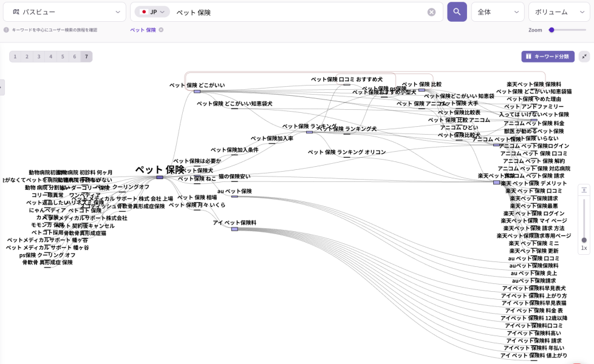Viewport: 594px width, 364px height.
Task: Open the ボリューム sort dropdown
Action: (559, 12)
